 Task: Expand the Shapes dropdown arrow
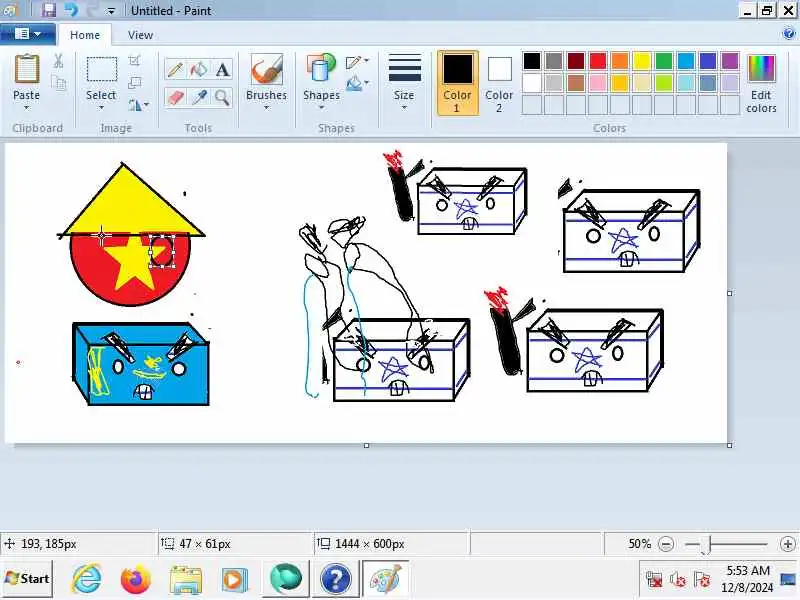(321, 108)
